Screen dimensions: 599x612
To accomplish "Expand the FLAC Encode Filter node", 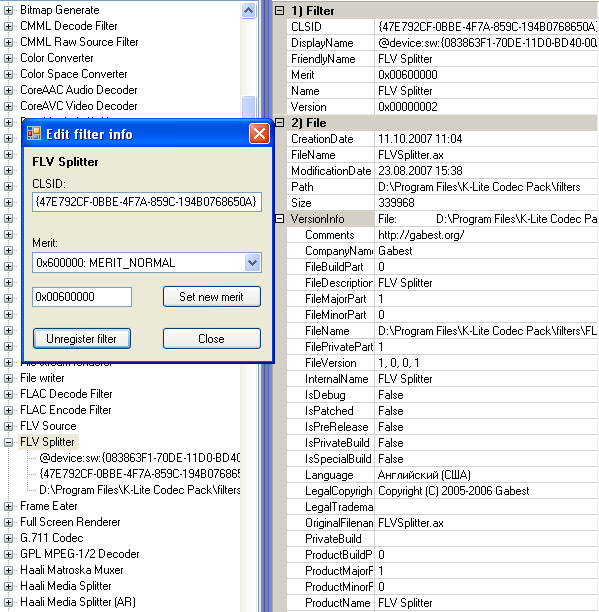I will tap(8, 410).
